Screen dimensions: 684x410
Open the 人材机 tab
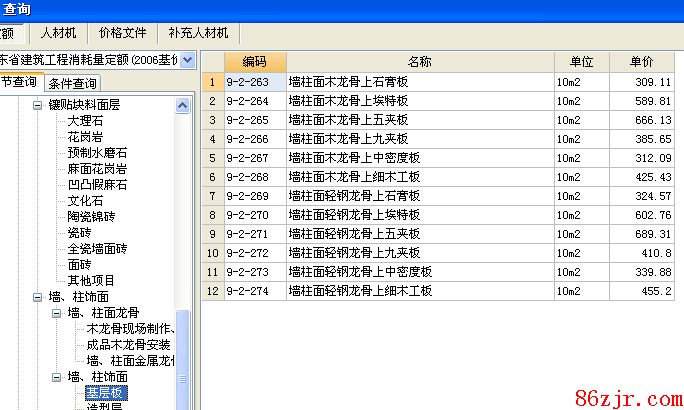(58, 33)
